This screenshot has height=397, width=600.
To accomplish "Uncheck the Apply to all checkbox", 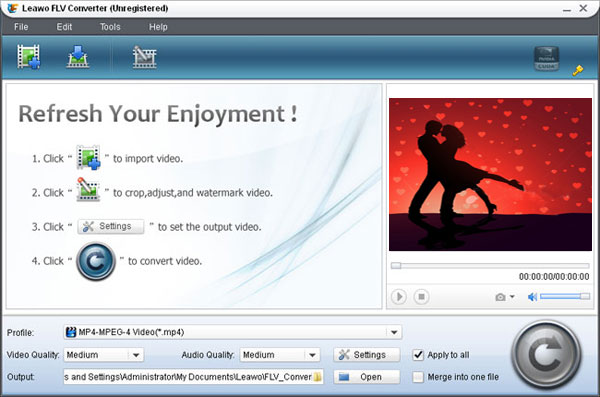I will tap(418, 355).
